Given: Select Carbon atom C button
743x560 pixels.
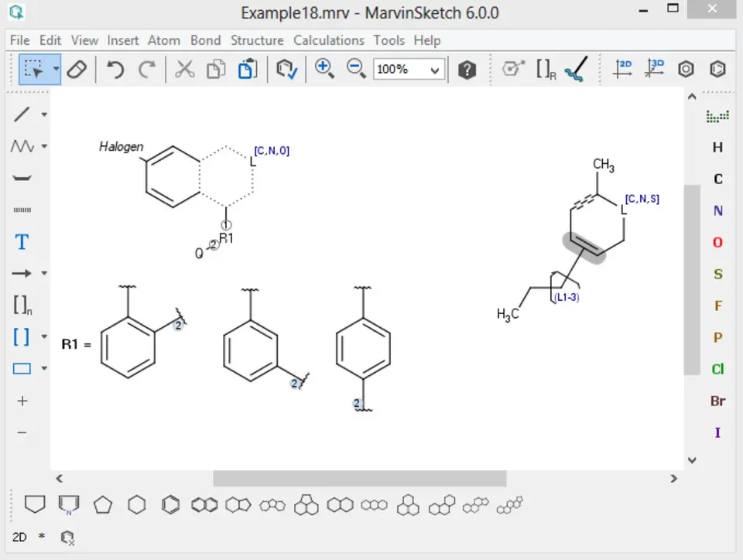Looking at the screenshot, I should pos(717,179).
